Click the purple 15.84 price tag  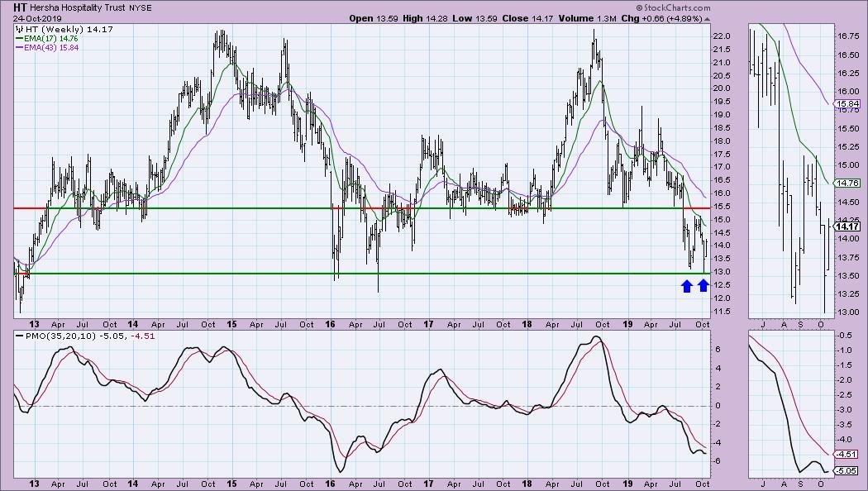(x=847, y=103)
